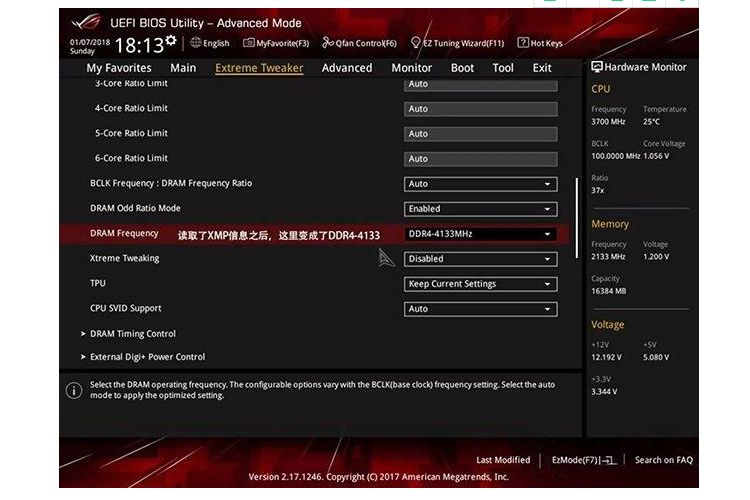The height and width of the screenshot is (500, 750).
Task: Select the Extreme Tweaker tab
Action: [259, 68]
